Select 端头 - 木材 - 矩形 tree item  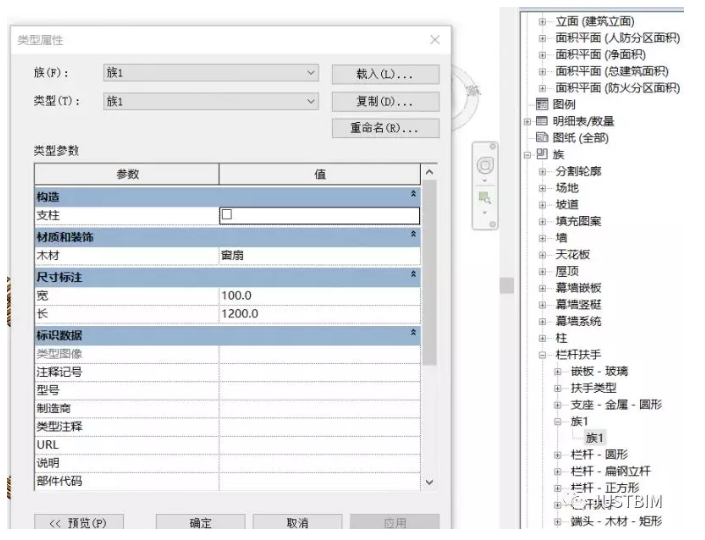click(x=616, y=521)
